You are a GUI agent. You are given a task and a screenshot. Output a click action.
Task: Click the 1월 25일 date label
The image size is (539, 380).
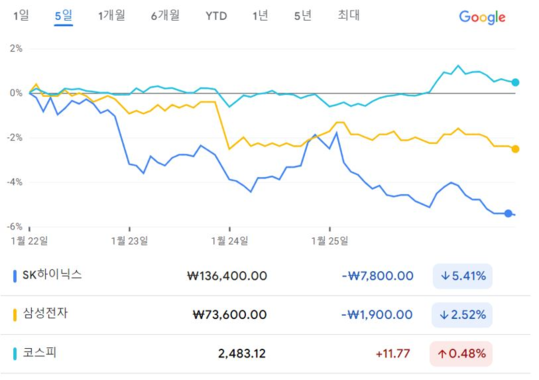coord(330,241)
